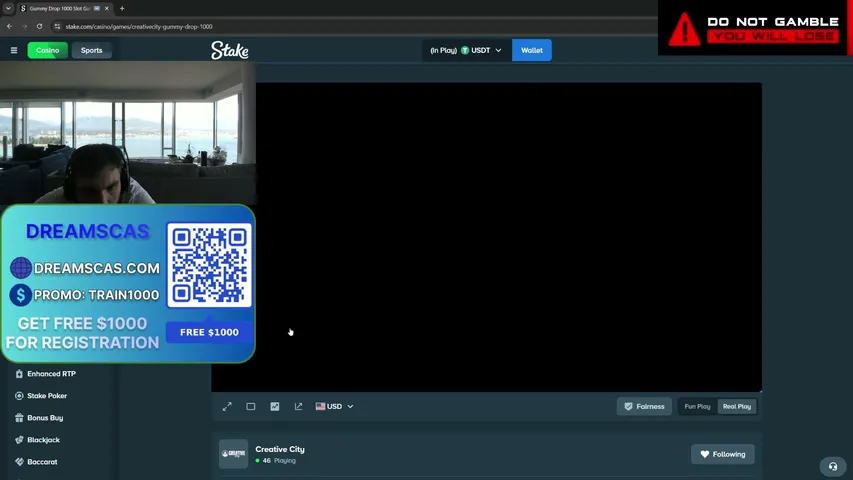Switch to the Sports section

point(91,50)
